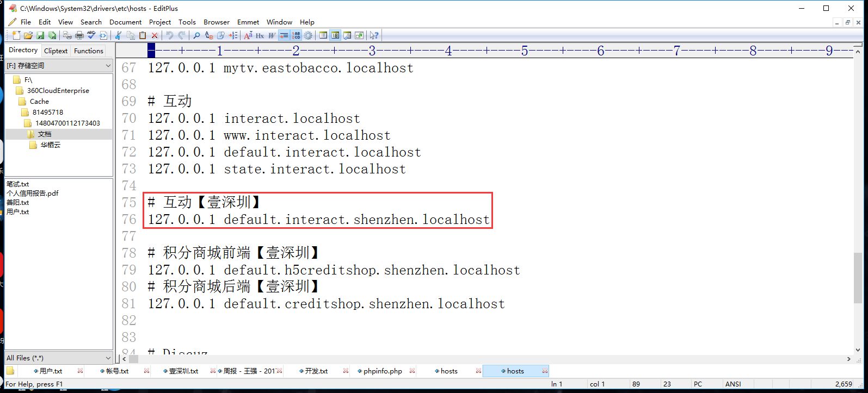Click the view in browser icon

(x=103, y=35)
